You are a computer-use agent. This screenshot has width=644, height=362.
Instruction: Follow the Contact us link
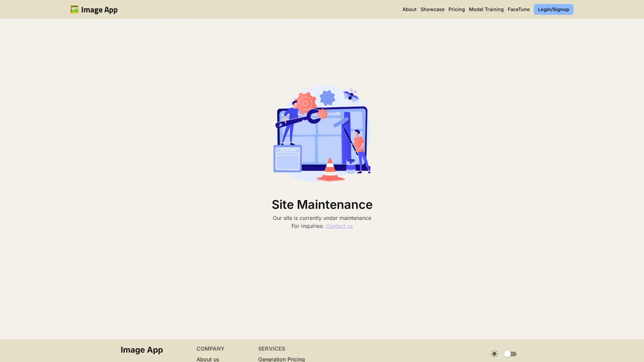[339, 226]
